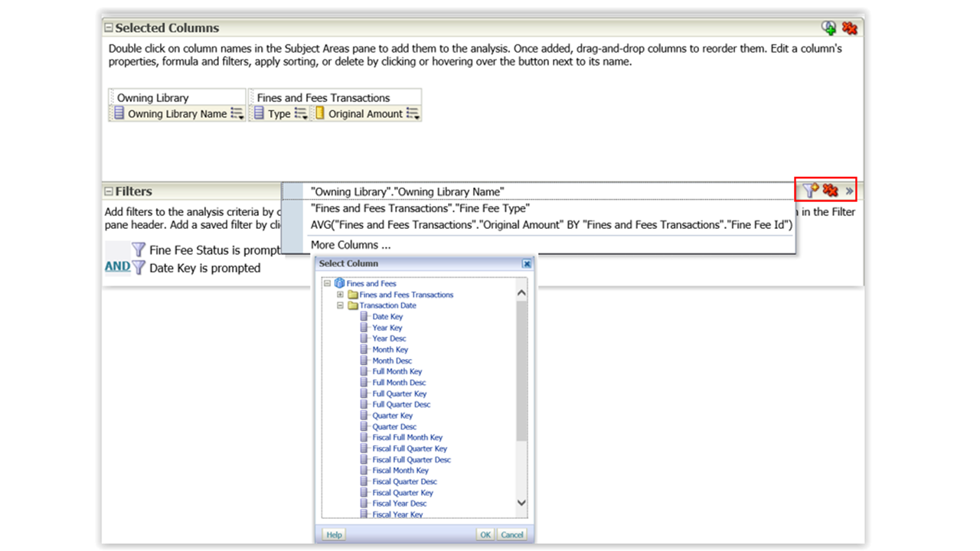Click the column icon beside Date Key
980x551 pixels.
pos(365,317)
